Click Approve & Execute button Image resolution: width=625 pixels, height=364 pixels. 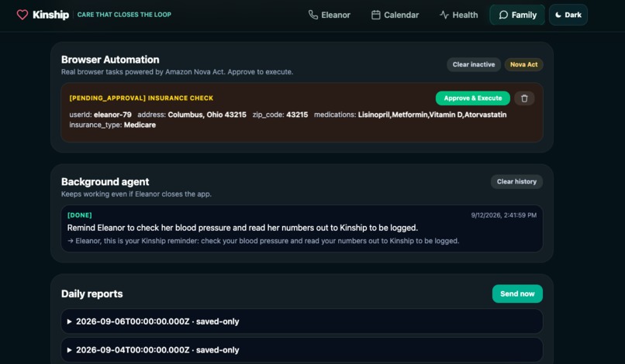coord(473,98)
